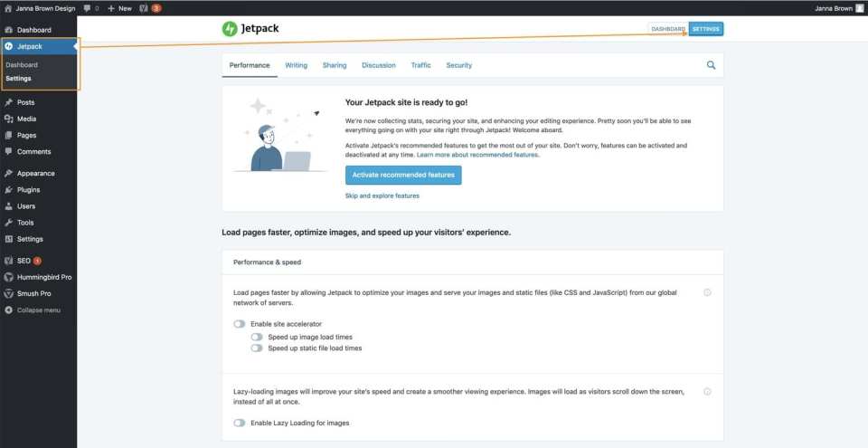This screenshot has width=868, height=448.
Task: Switch to the Traffic tab
Action: point(420,65)
